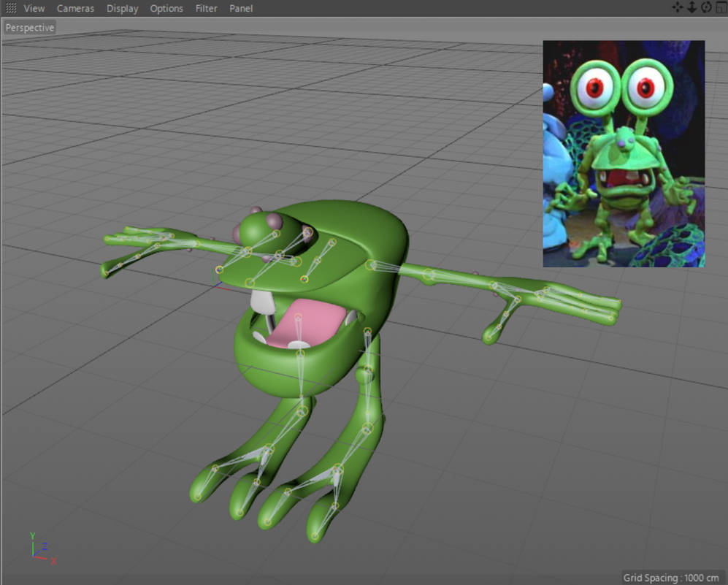Open the Cameras menu
The image size is (728, 585).
pos(75,8)
